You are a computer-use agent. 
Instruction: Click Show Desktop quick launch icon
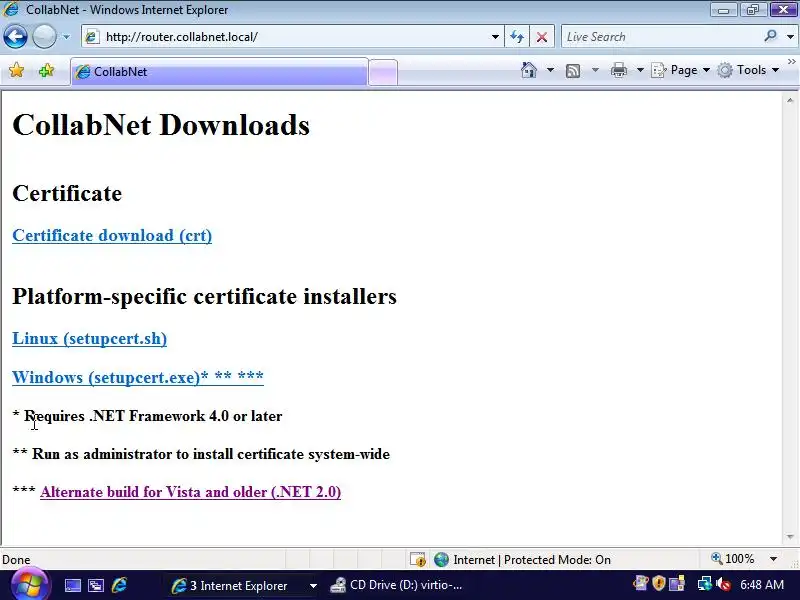pyautogui.click(x=72, y=585)
